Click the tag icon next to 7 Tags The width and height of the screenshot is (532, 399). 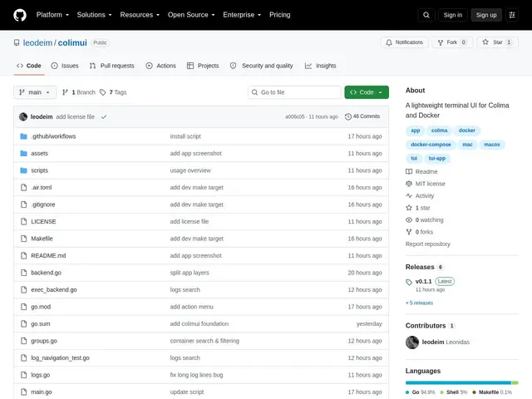click(x=103, y=92)
